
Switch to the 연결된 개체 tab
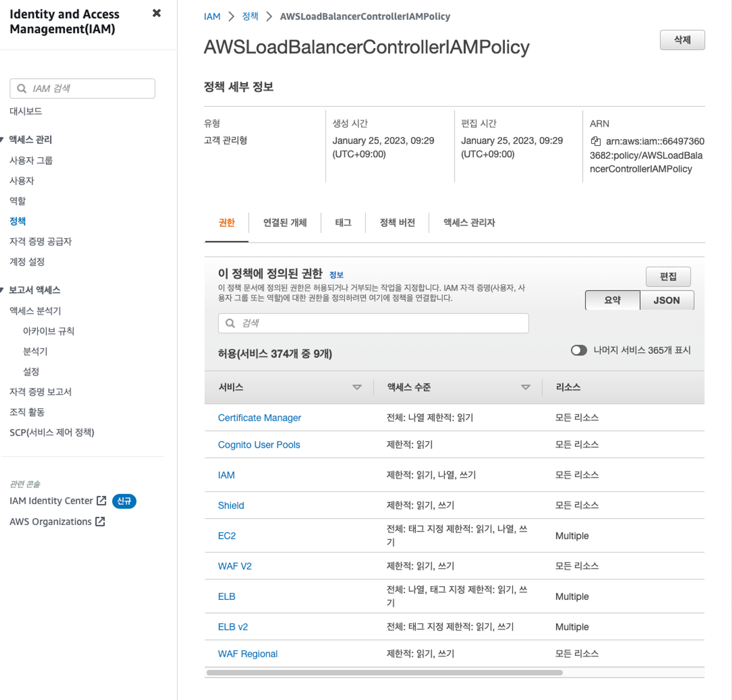coord(284,223)
